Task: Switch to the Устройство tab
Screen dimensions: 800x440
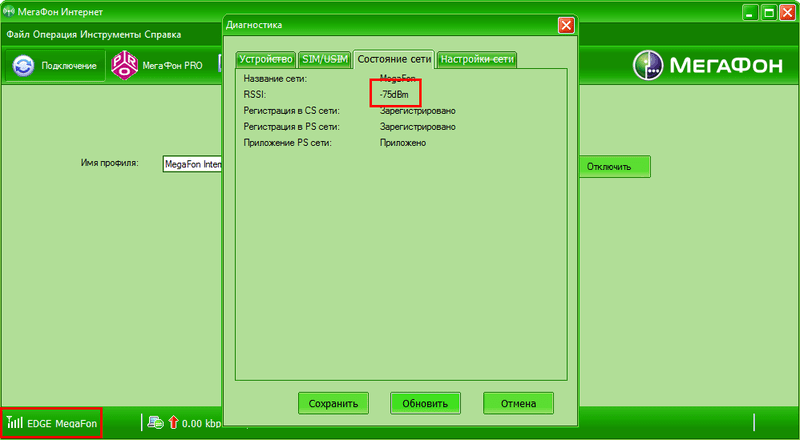Action: pyautogui.click(x=266, y=59)
